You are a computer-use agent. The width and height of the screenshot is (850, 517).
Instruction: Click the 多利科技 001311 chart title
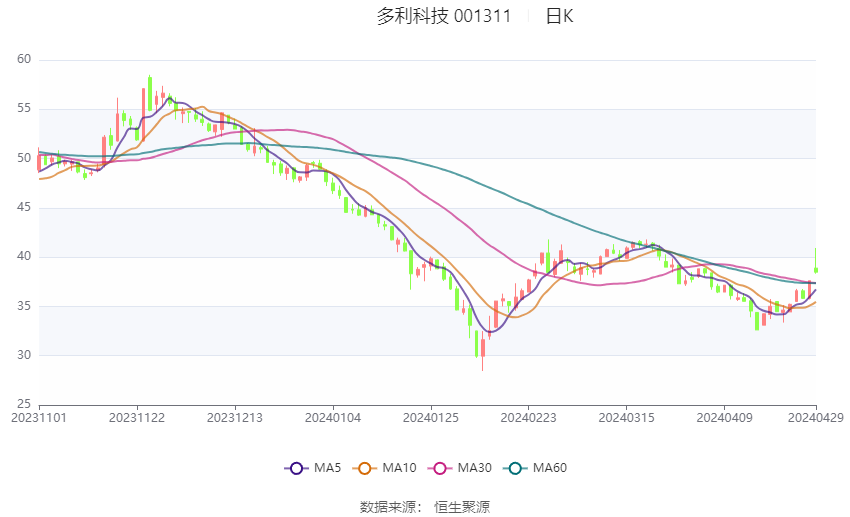click(x=444, y=16)
